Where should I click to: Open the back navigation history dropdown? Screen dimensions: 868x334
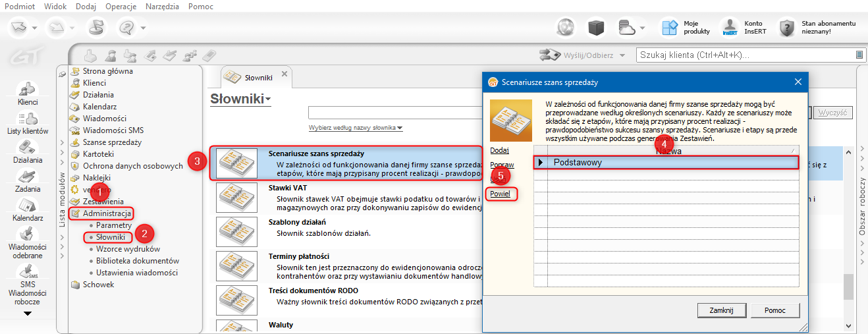34,28
